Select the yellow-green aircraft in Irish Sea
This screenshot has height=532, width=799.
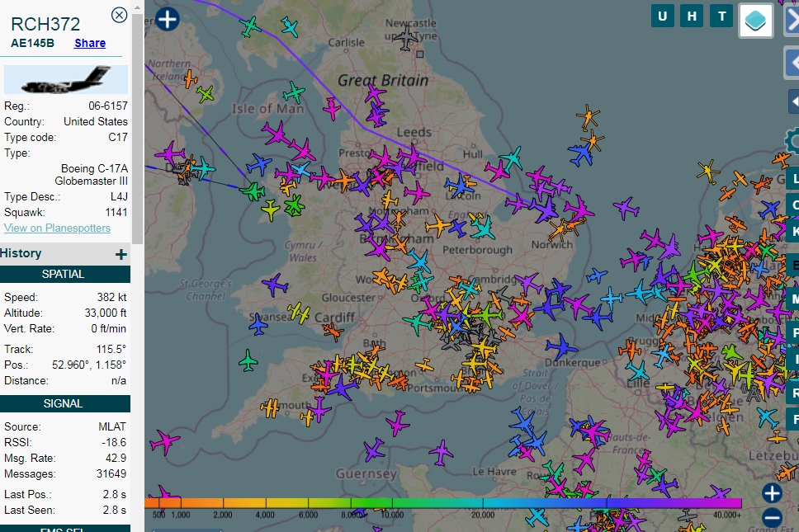(x=271, y=209)
